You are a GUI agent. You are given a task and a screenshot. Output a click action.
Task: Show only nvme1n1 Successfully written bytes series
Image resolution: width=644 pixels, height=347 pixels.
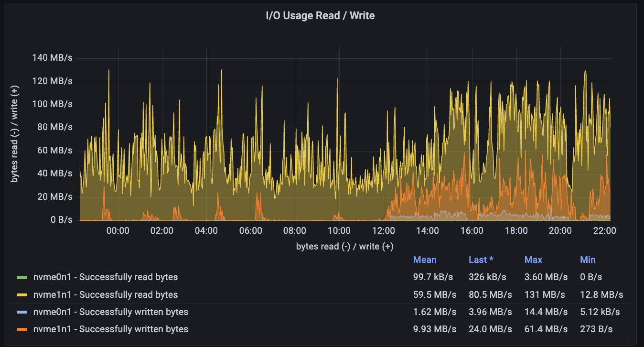point(110,329)
